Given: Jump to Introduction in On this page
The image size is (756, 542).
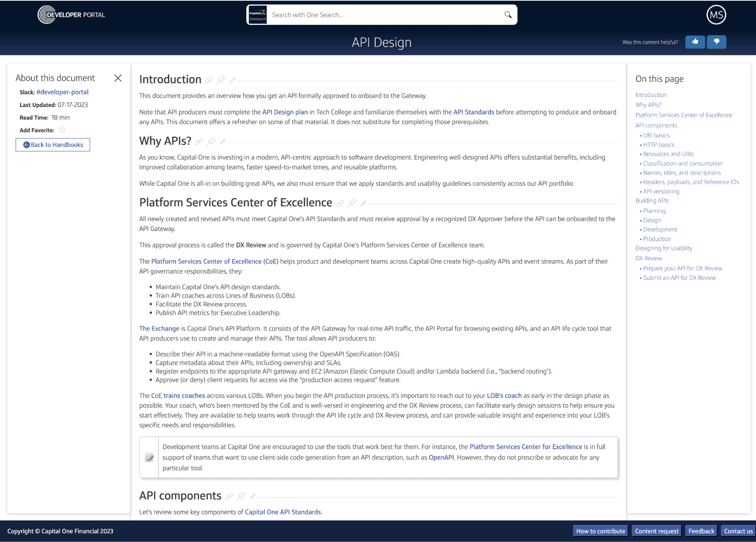Looking at the screenshot, I should (x=651, y=95).
